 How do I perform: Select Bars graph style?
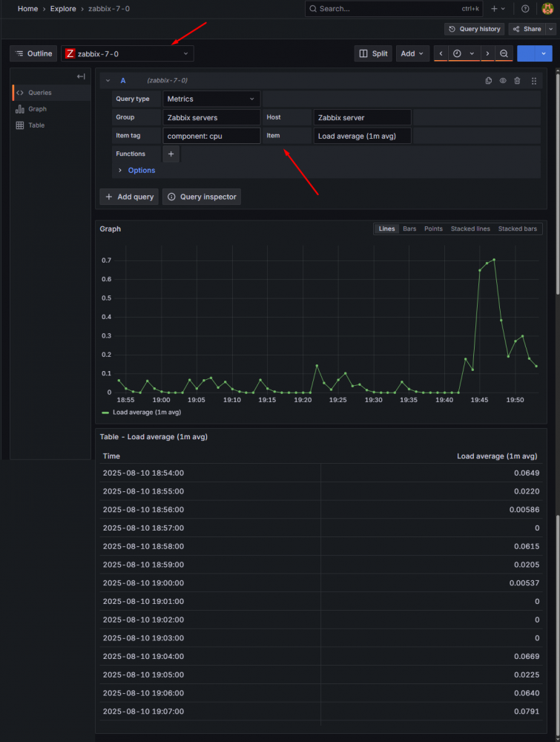(409, 229)
